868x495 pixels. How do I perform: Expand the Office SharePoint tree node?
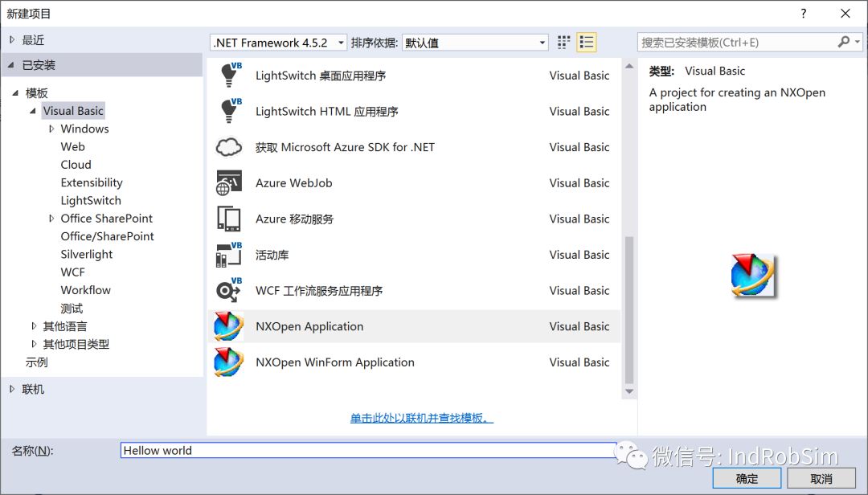(51, 218)
